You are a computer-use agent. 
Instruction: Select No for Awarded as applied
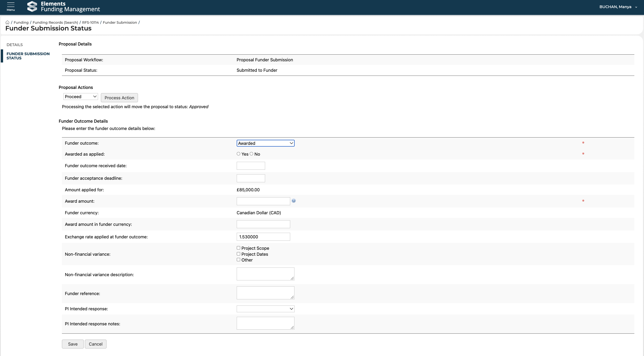click(251, 154)
